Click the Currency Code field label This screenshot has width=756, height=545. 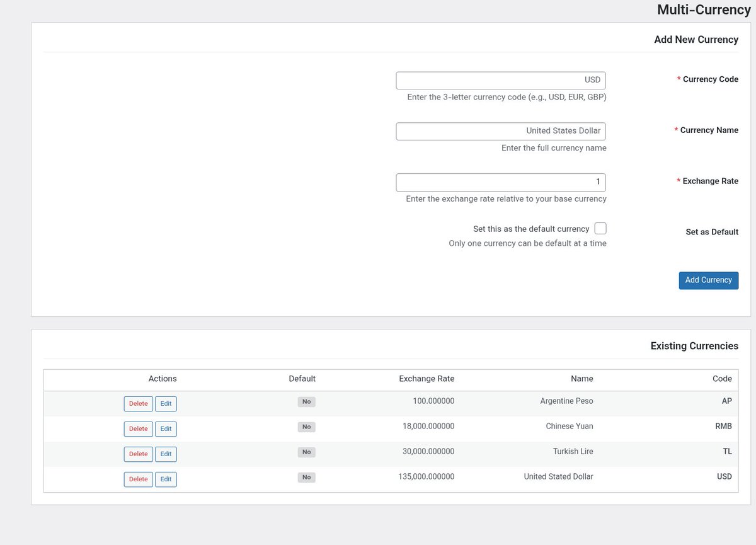(x=711, y=79)
